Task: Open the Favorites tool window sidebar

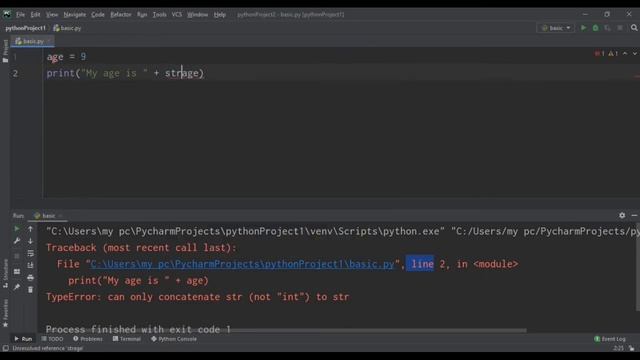Action: pyautogui.click(x=5, y=313)
